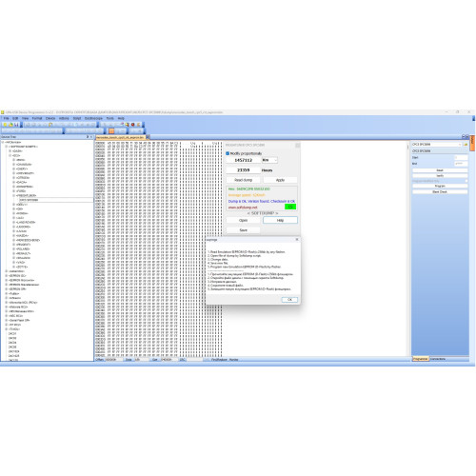476x476 pixels.
Task: Click the green CS checksum indicator
Action: pos(290,207)
